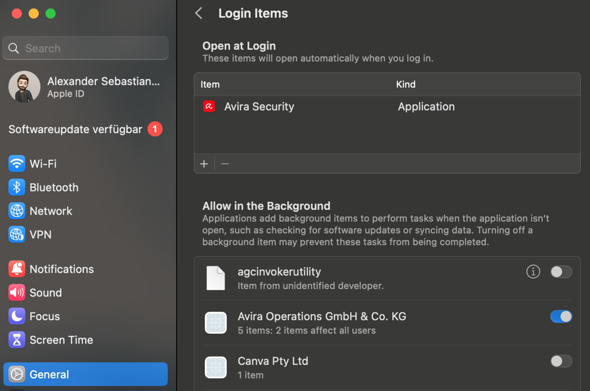This screenshot has height=391, width=590.
Task: Click the Canva Pty Ltd app icon
Action: point(216,367)
